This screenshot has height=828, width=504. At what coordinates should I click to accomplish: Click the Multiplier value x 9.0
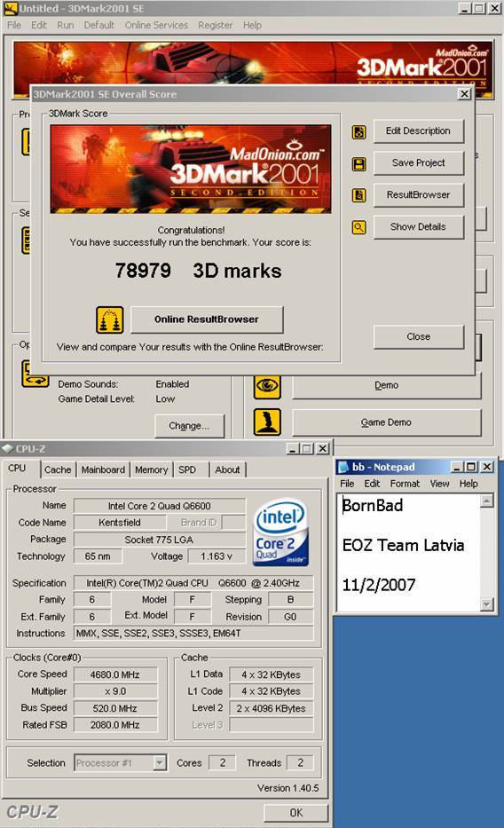pos(115,691)
